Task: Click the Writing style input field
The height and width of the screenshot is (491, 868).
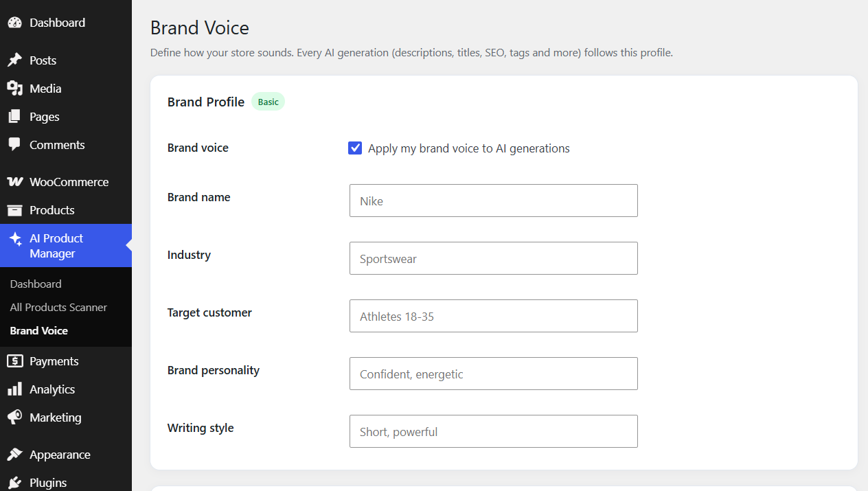Action: 494,431
